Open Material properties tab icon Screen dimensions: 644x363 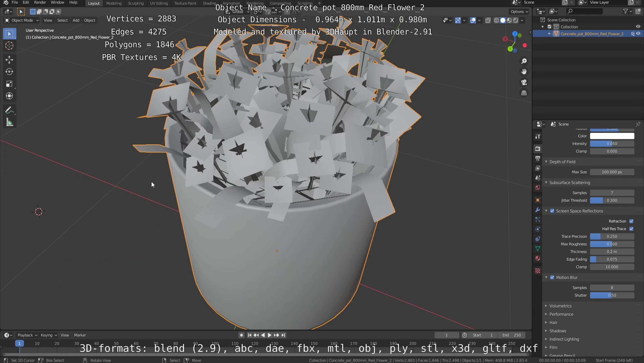pos(538,258)
